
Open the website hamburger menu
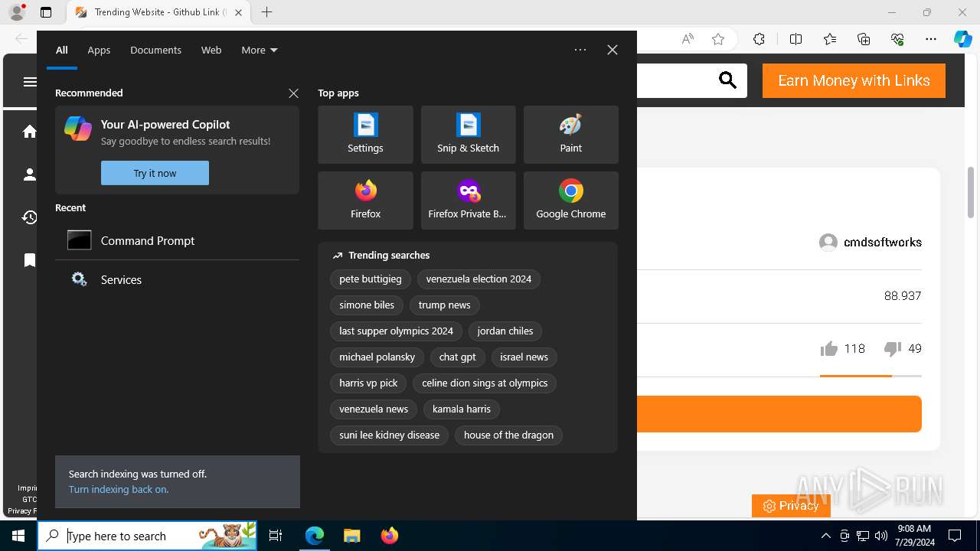pyautogui.click(x=30, y=82)
